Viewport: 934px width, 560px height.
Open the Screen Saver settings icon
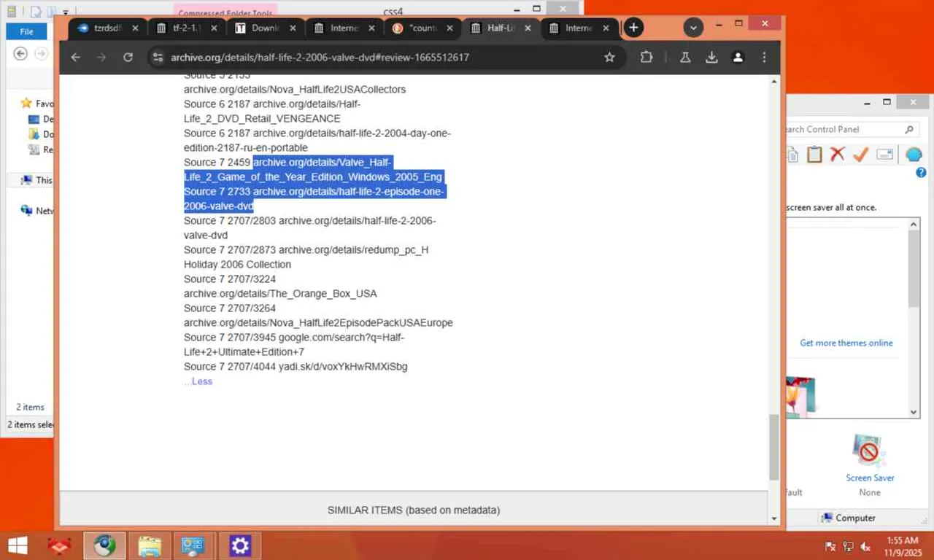(x=869, y=451)
